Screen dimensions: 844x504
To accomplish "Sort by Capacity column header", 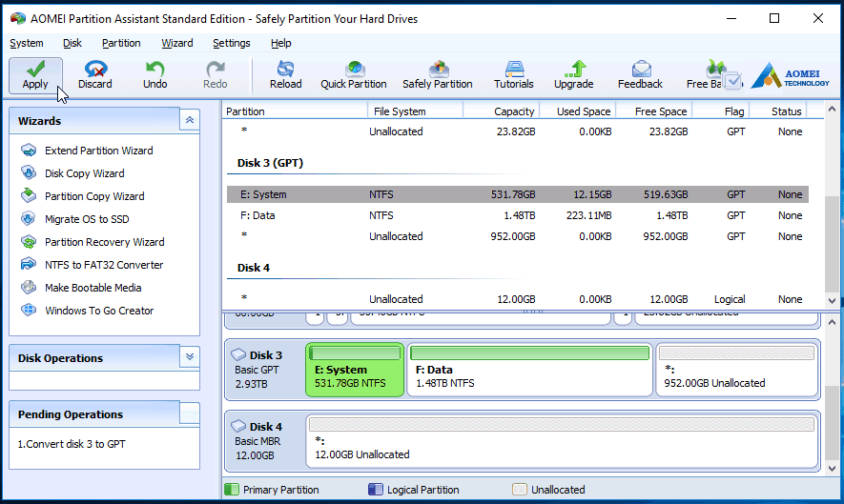I will 501,111.
